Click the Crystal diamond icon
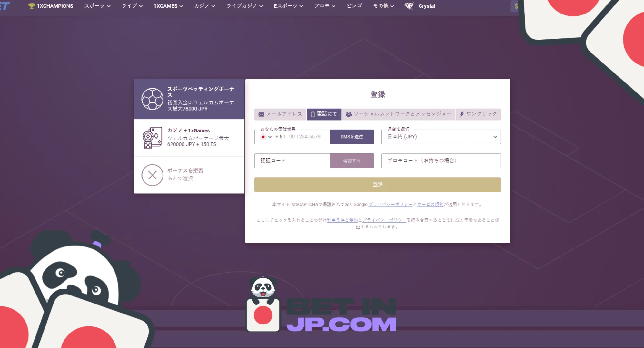The width and height of the screenshot is (644, 348). (409, 6)
